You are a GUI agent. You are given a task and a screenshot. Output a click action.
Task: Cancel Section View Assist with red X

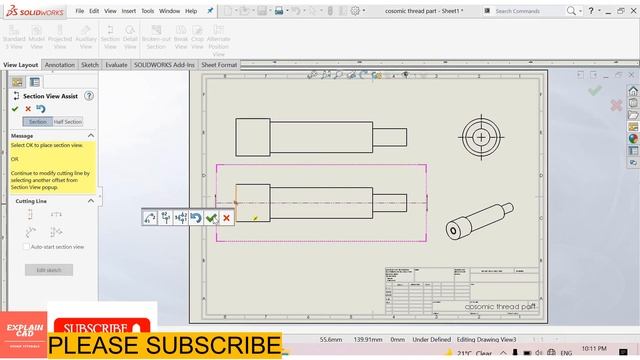(28, 109)
